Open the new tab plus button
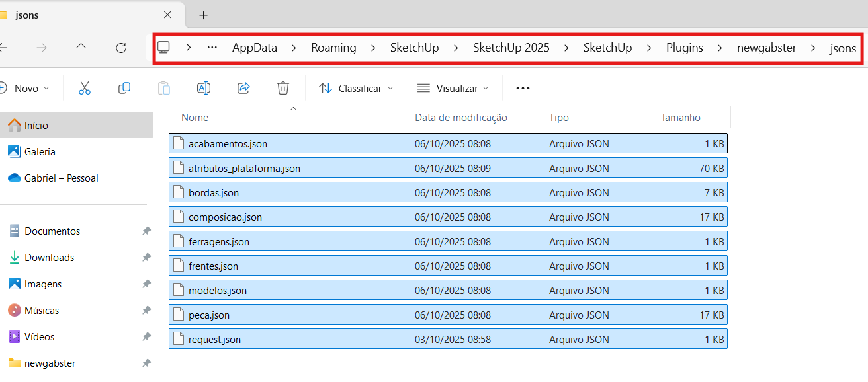This screenshot has height=382, width=868. click(x=203, y=15)
